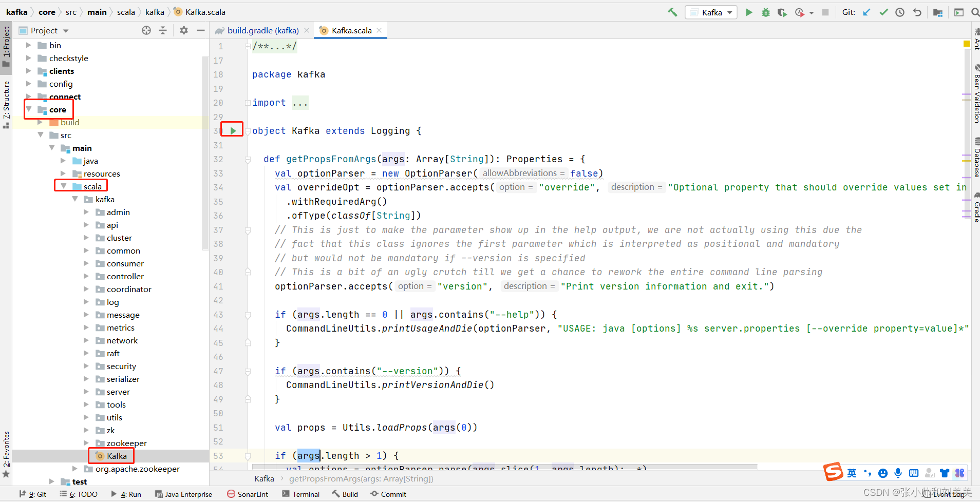Expand the bin folder in the Project tree
The image size is (980, 502).
click(29, 45)
